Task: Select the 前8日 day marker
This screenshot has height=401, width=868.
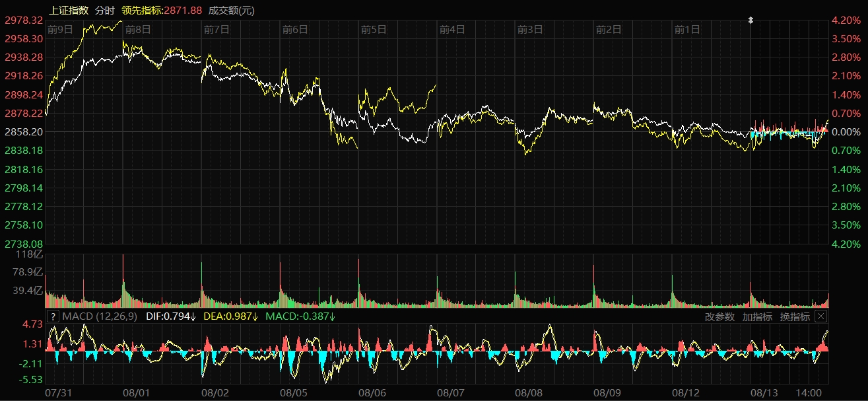Action: [137, 29]
